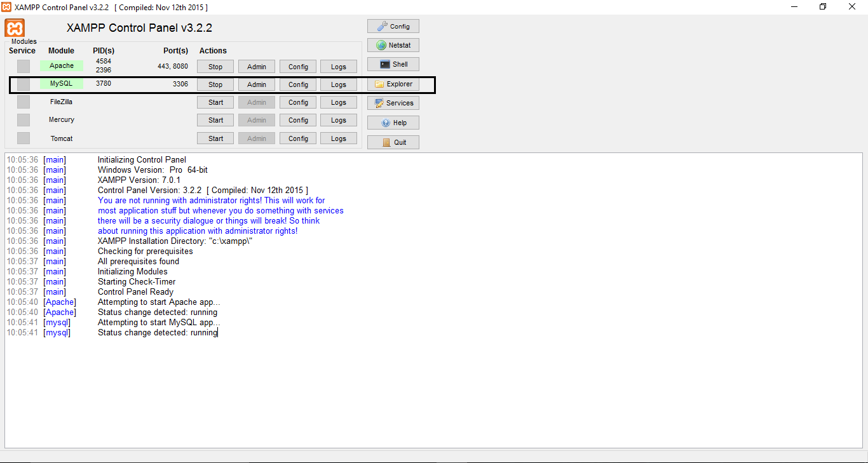
Task: Open the Config button with wrench icon
Action: click(393, 27)
